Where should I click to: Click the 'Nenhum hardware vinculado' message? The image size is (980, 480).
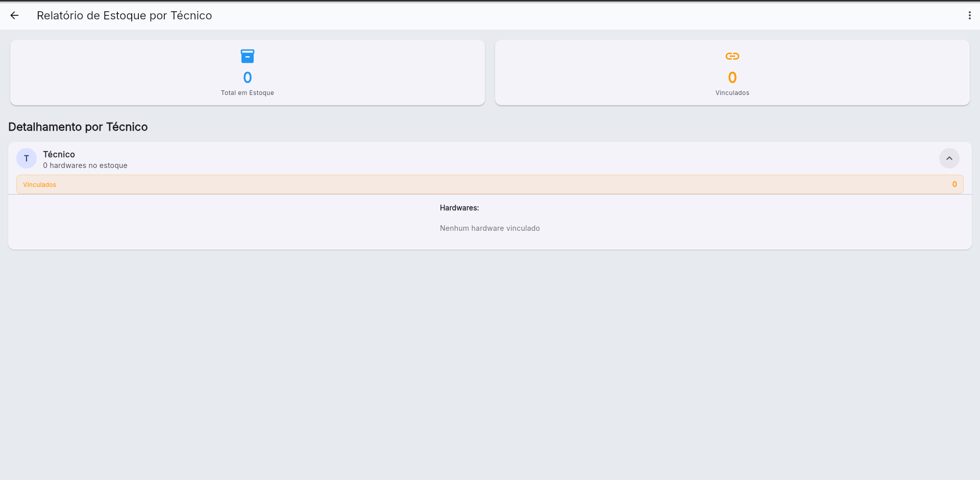point(489,228)
